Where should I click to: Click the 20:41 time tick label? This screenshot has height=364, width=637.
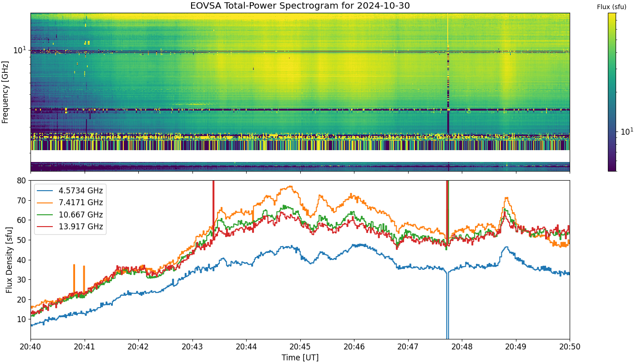pos(85,347)
